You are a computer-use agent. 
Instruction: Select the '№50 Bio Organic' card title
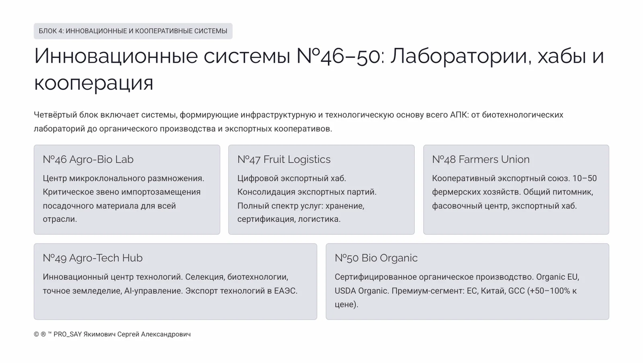[376, 258]
